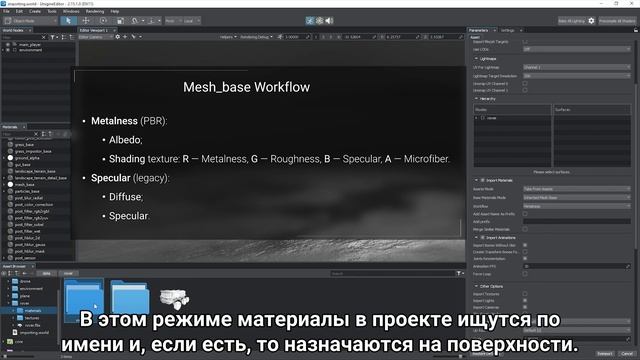The width and height of the screenshot is (640, 360).
Task: Open the Rendering Debug dropdown
Action: (x=256, y=37)
